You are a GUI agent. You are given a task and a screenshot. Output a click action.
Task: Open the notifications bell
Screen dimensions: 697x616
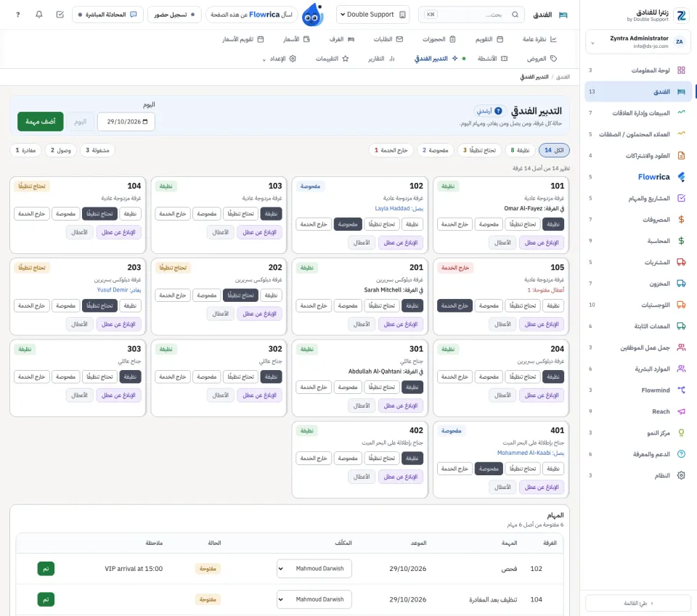[39, 15]
